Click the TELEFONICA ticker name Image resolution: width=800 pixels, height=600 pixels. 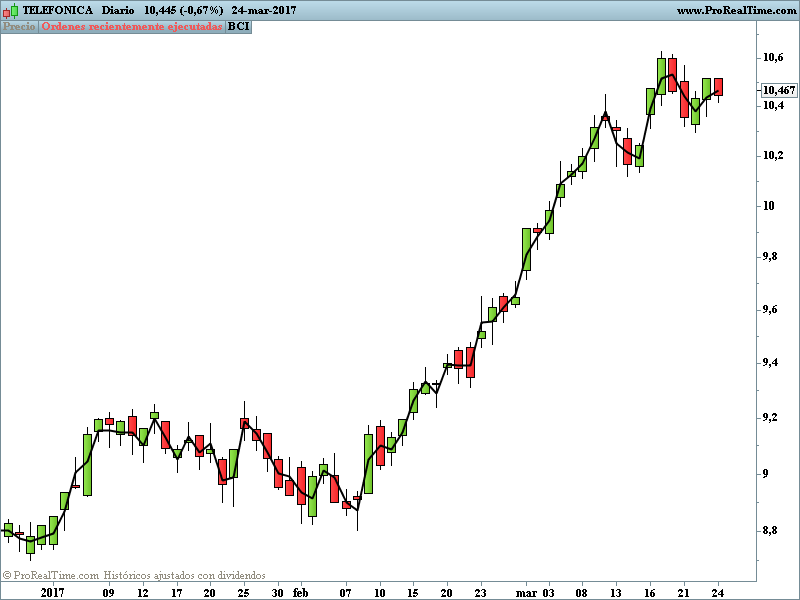click(58, 10)
